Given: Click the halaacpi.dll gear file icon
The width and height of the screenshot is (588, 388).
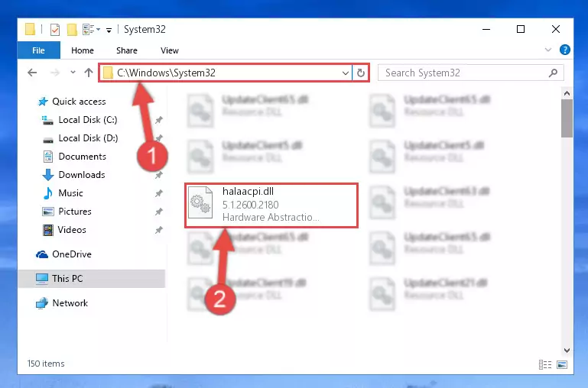Looking at the screenshot, I should click(200, 202).
